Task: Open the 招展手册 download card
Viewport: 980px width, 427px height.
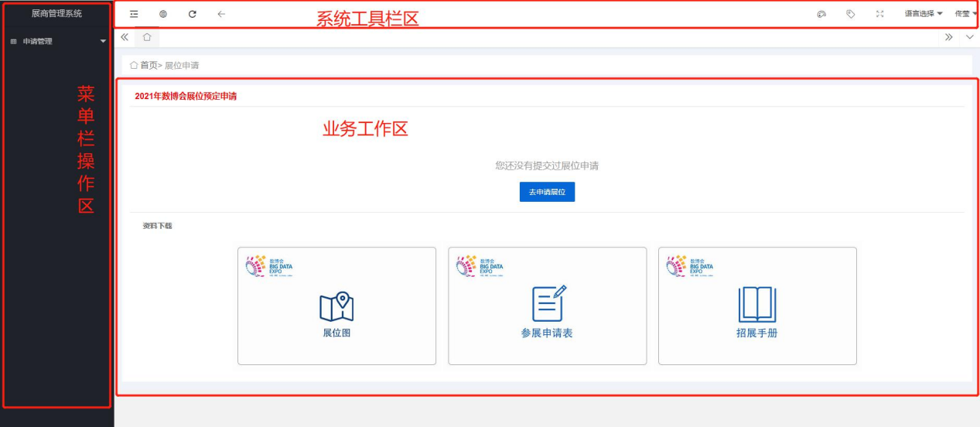Action: (x=757, y=306)
